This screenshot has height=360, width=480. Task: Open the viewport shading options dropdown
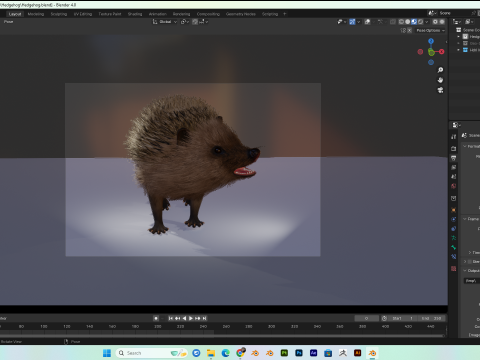[427, 22]
